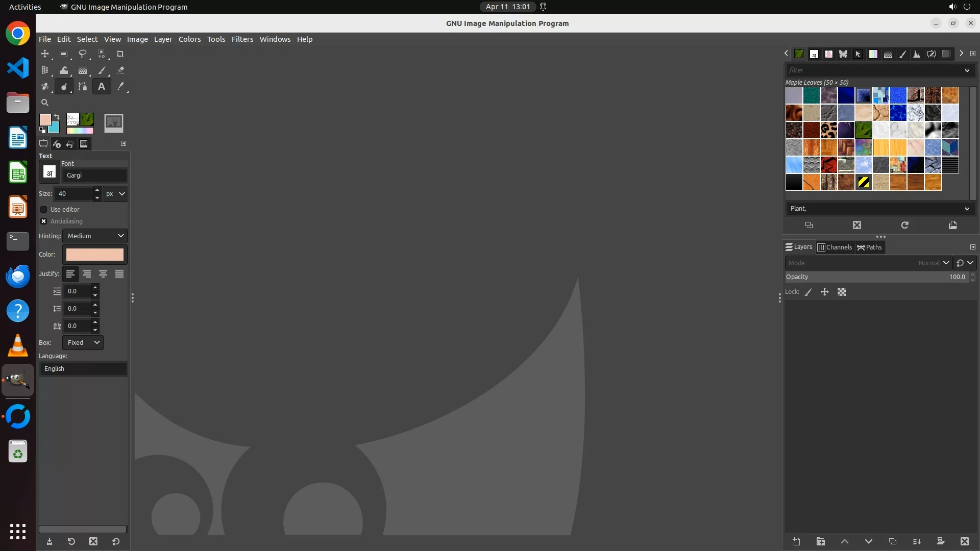Select the Crop tool

(120, 54)
